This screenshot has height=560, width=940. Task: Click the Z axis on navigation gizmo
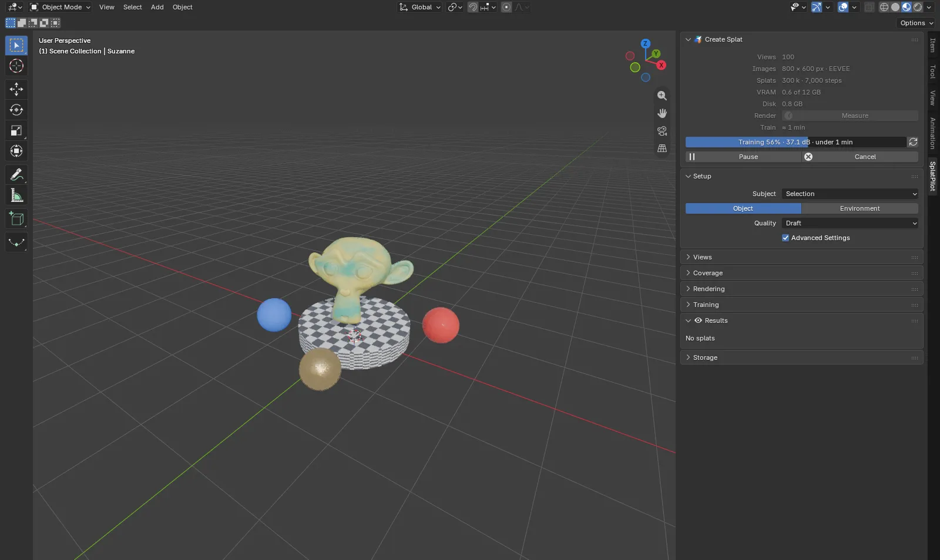[x=646, y=43]
